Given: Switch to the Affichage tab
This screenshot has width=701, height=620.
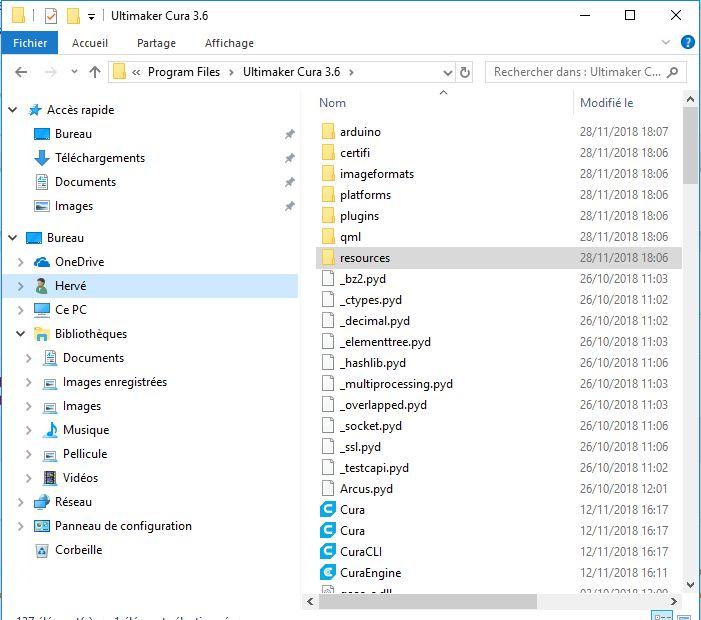Looking at the screenshot, I should (229, 43).
